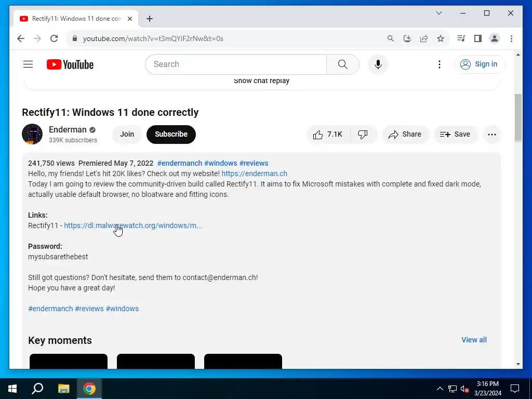This screenshot has height=399, width=532.
Task: Open the Enderman channel name link
Action: click(x=68, y=129)
